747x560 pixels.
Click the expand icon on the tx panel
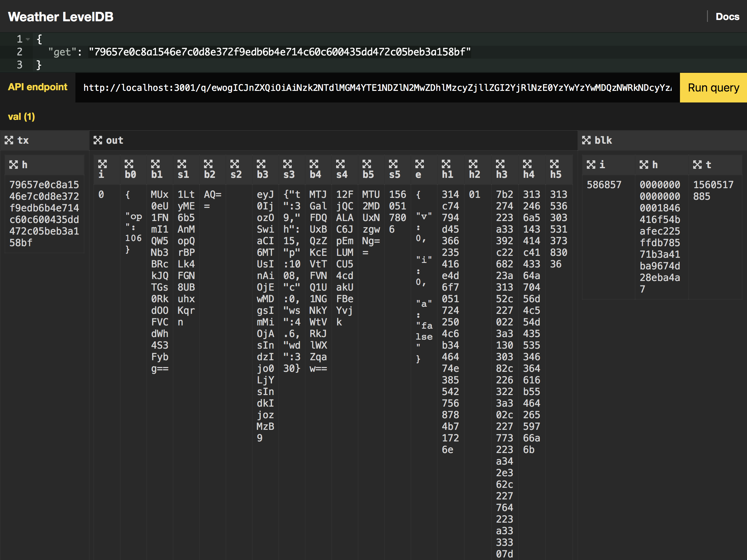10,140
